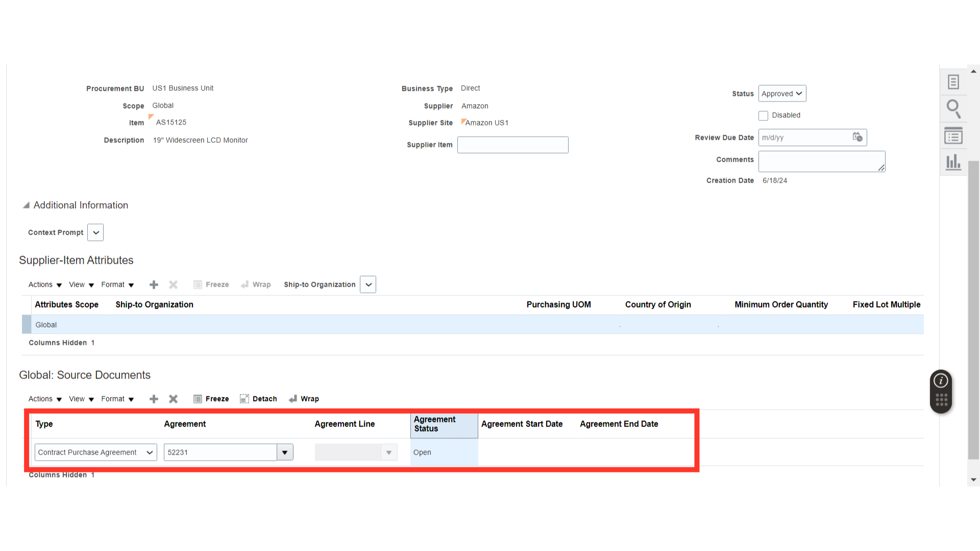Collapse the Additional Information section
The height and width of the screenshot is (551, 980).
26,205
